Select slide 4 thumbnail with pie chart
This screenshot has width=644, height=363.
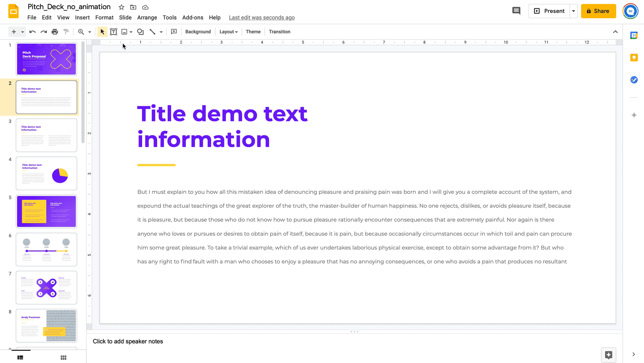click(x=46, y=173)
